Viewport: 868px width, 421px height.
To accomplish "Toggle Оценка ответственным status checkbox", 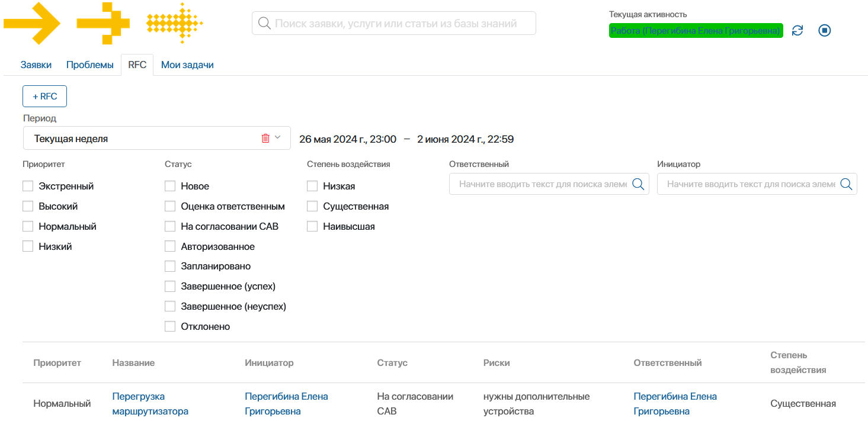I will tap(170, 206).
